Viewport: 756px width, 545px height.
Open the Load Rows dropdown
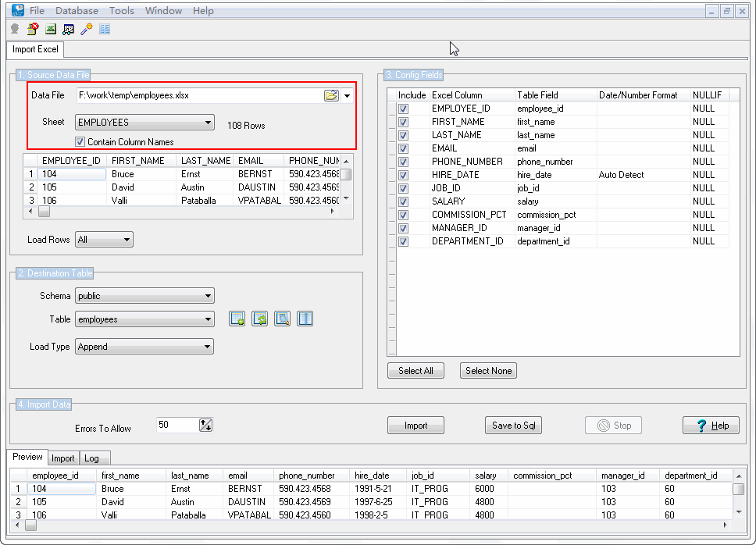click(x=104, y=240)
